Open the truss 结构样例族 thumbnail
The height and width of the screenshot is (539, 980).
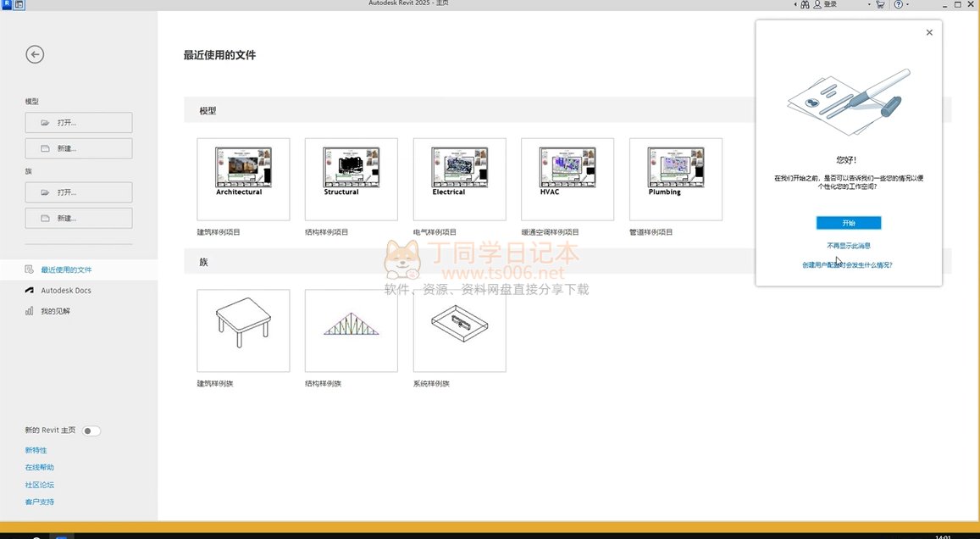coord(352,331)
